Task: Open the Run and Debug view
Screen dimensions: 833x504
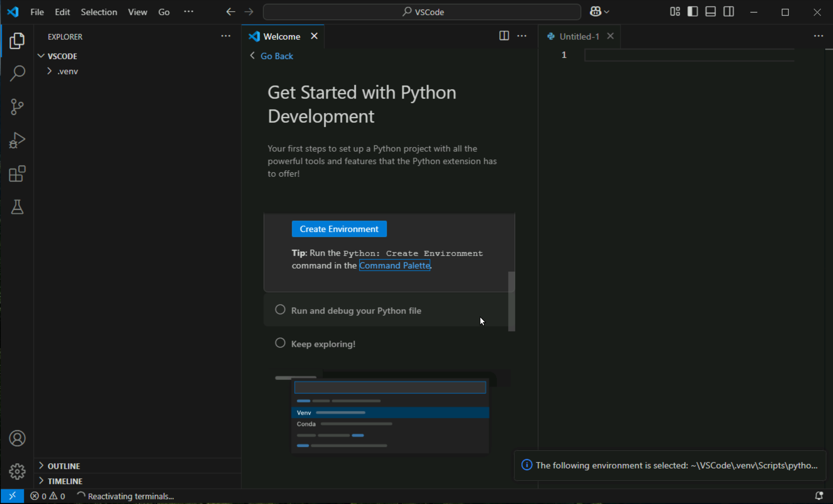Action: click(17, 140)
